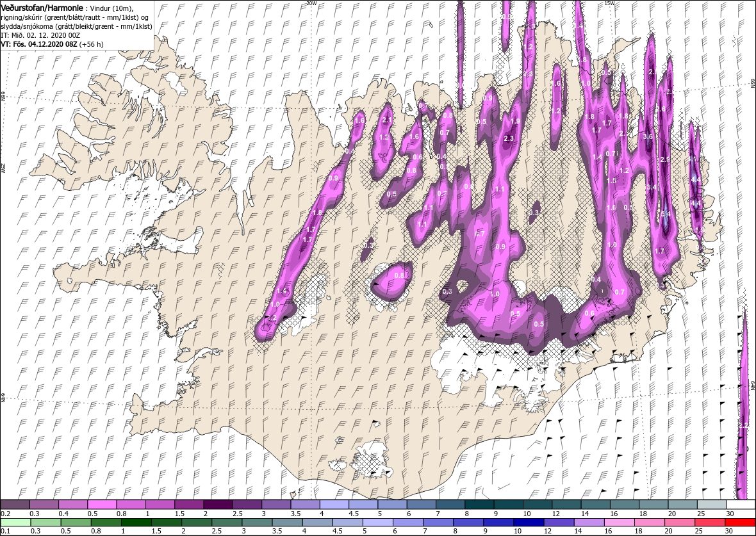Screen dimensions: 756x536
Task: Click the '0.1' label in the lower legend
Action: pos(5,531)
